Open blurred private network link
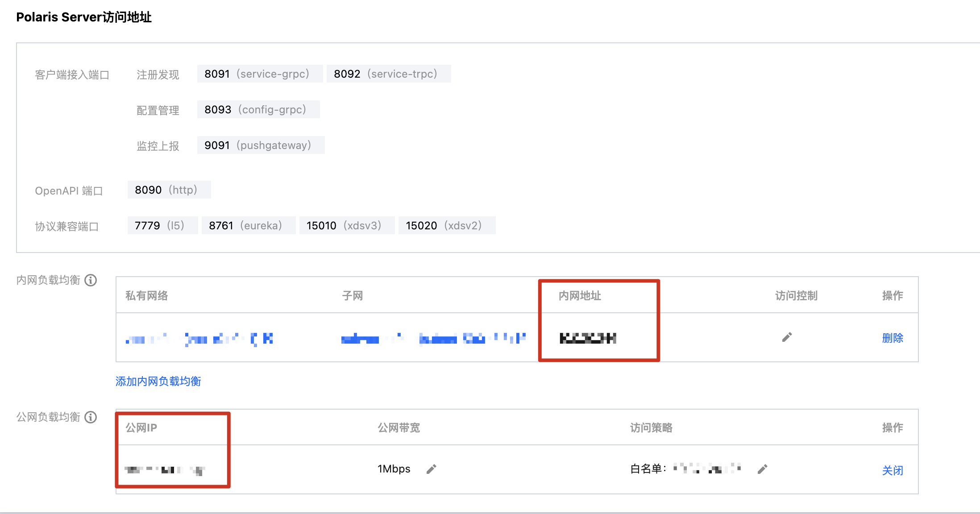980x514 pixels. 199,339
